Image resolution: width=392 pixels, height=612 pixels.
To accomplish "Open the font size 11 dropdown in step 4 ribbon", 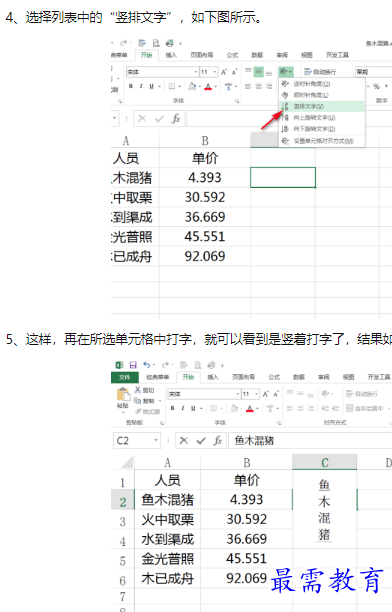I will coord(215,72).
